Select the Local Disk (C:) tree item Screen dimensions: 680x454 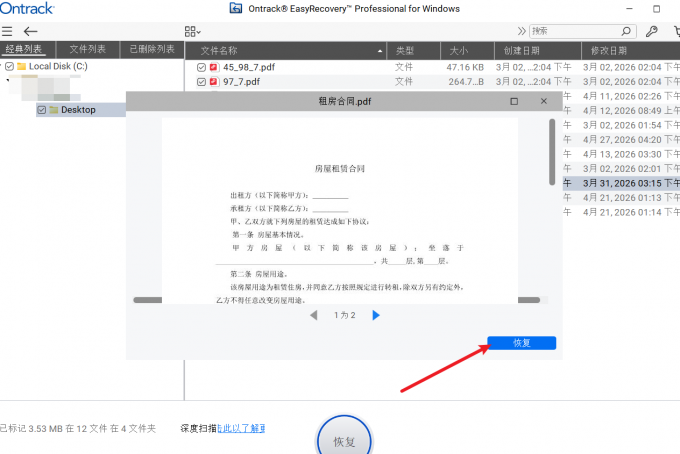pyautogui.click(x=58, y=66)
